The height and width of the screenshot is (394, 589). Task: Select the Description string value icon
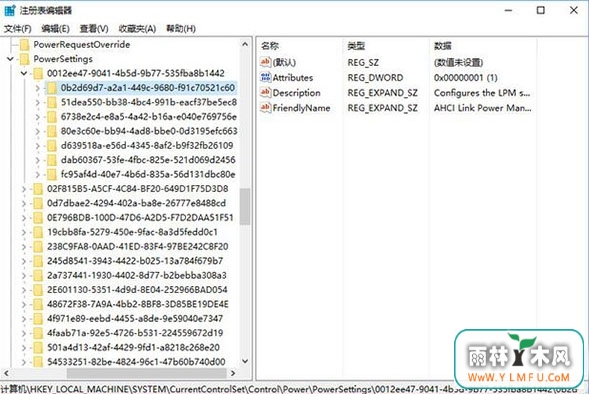click(265, 92)
